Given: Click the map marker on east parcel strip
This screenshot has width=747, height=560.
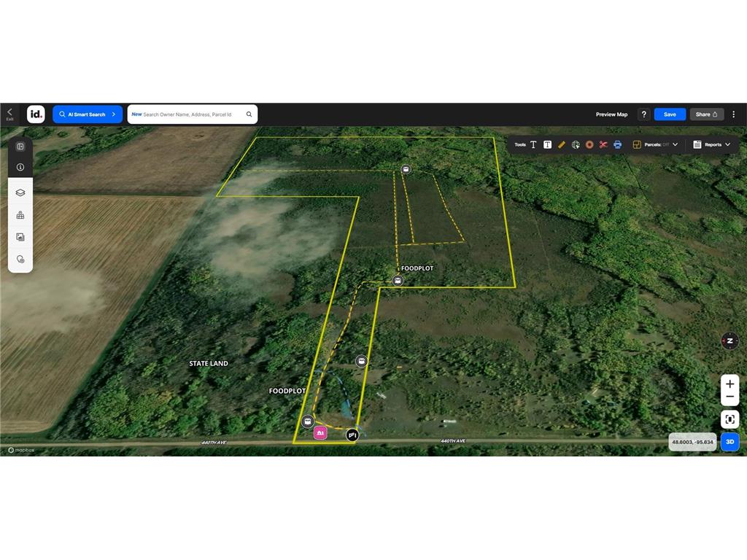Looking at the screenshot, I should click(x=361, y=362).
